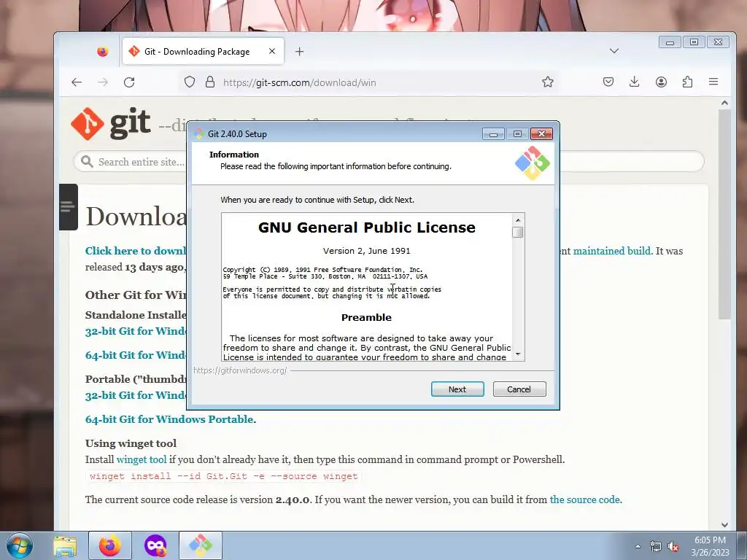
Task: Click the Git Setup dialog logo icon
Action: click(x=532, y=163)
